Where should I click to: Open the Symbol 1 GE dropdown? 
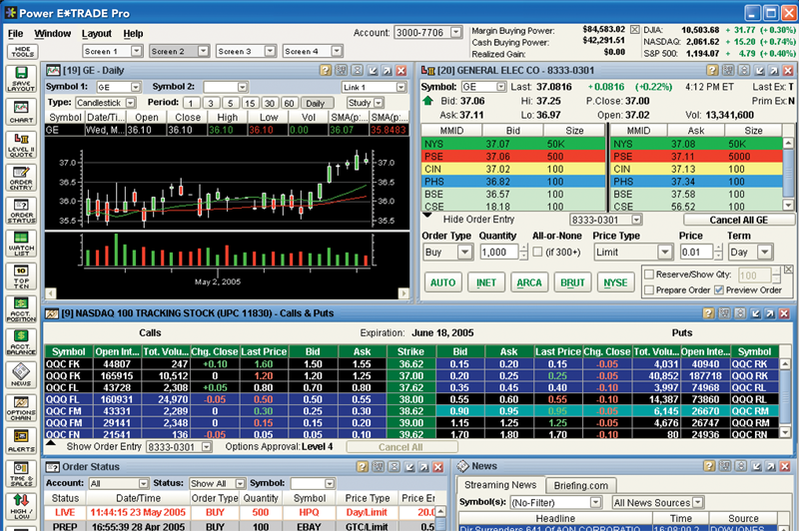coord(135,87)
